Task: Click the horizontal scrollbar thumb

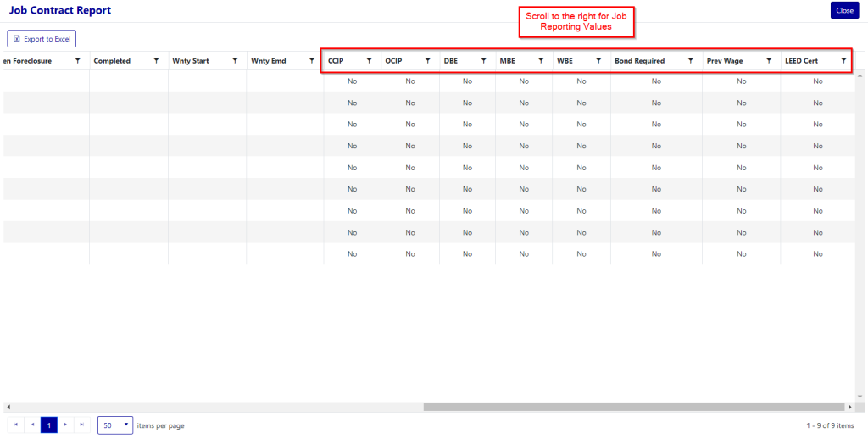Action: coord(634,407)
